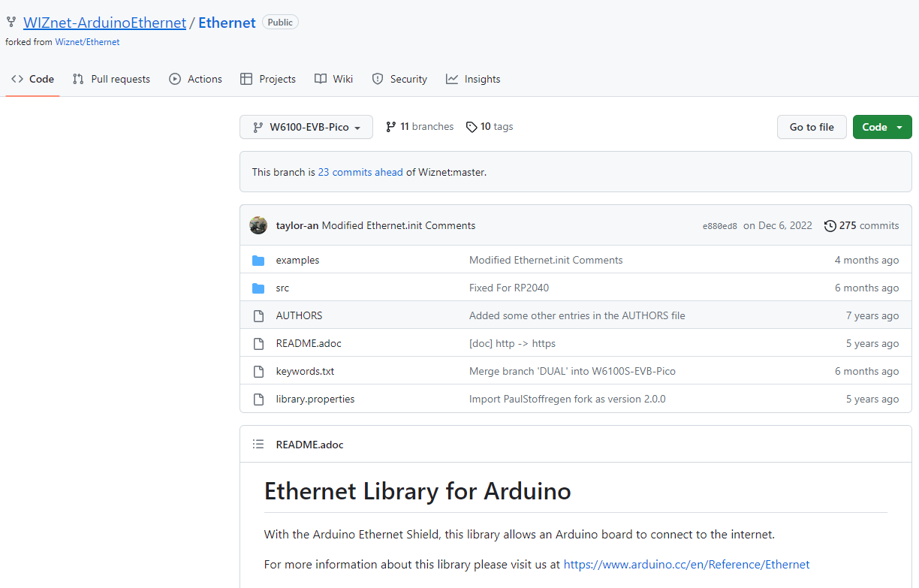Open the examples folder
The height and width of the screenshot is (588, 919).
pos(297,260)
